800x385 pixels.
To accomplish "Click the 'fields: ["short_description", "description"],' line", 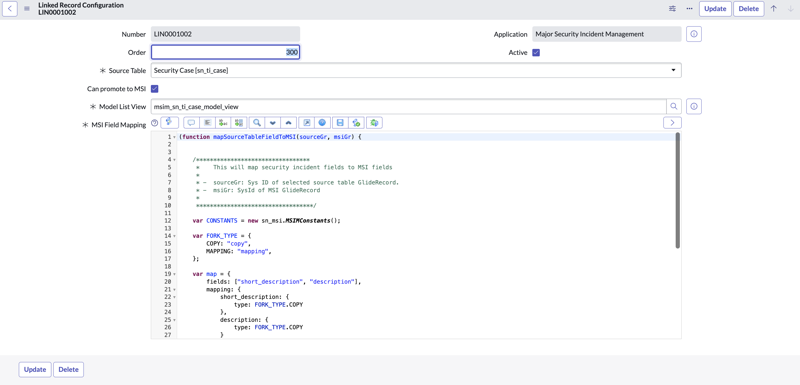I will [283, 281].
